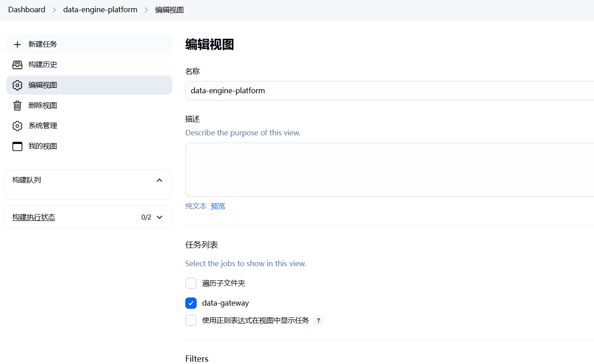
Task: Click the trash icon beside 删除视图
Action: (x=17, y=105)
